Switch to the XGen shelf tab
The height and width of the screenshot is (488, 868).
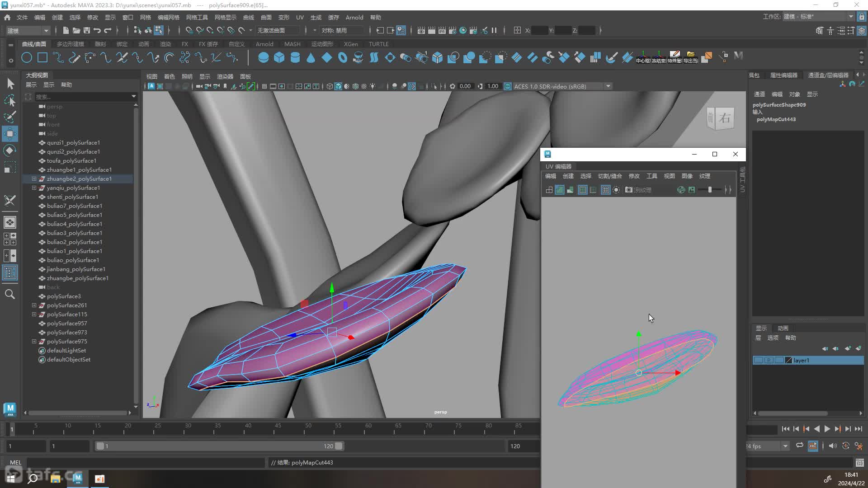[351, 44]
